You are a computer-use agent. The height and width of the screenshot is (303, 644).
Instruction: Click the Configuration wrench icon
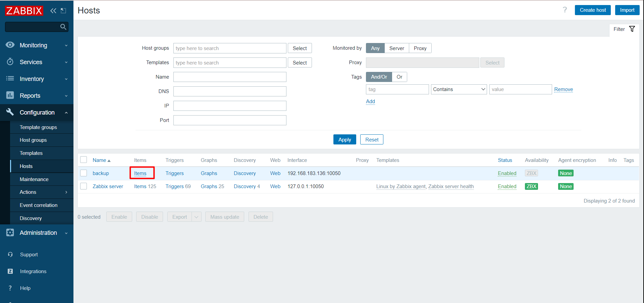10,112
